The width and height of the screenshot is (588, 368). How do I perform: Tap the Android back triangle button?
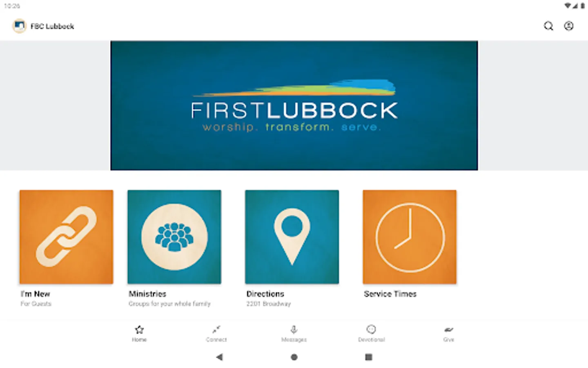click(219, 357)
